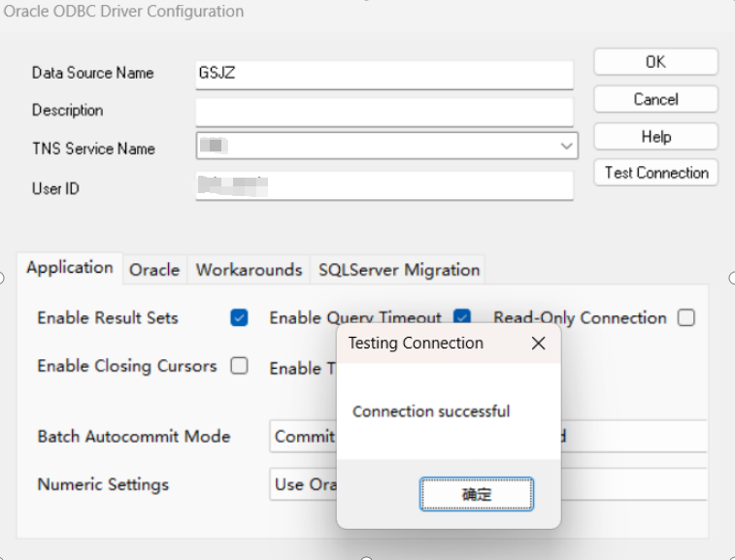735x560 pixels.
Task: Open Numeric Settings combo box
Action: pyautogui.click(x=488, y=484)
